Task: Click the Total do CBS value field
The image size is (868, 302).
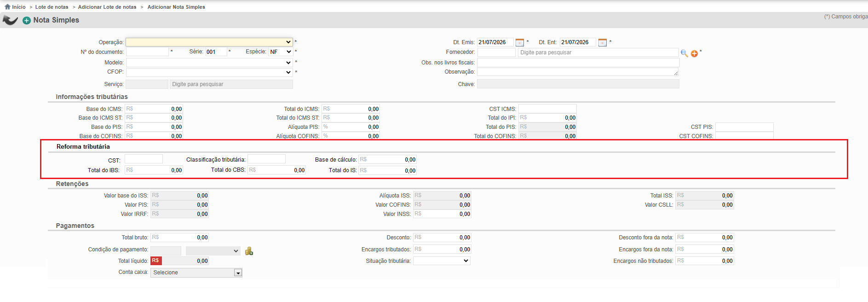Action: coord(276,170)
